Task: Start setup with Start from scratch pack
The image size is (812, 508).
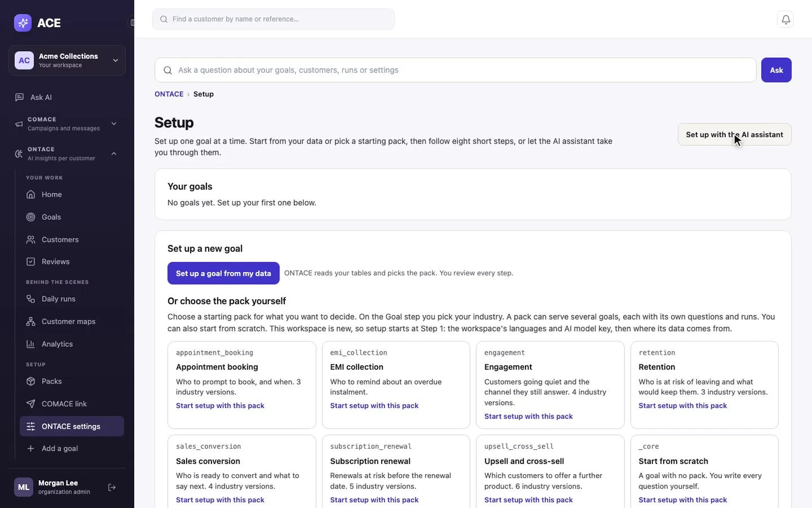Action: click(683, 500)
